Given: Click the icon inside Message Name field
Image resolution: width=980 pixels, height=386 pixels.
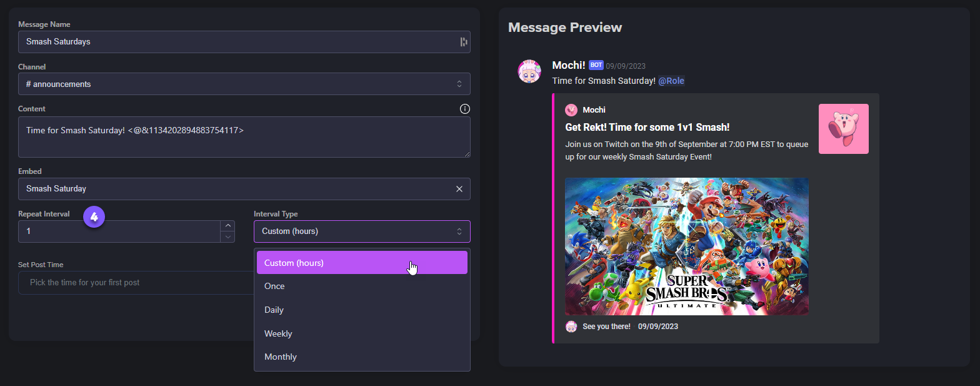Looking at the screenshot, I should tap(463, 42).
